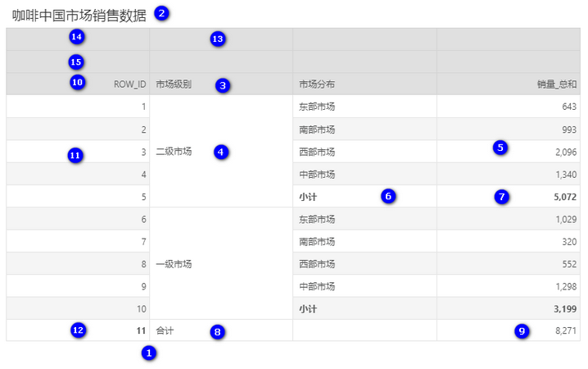Click row number 4 in ROW_ID column
The width and height of the screenshot is (588, 369).
pyautogui.click(x=143, y=174)
